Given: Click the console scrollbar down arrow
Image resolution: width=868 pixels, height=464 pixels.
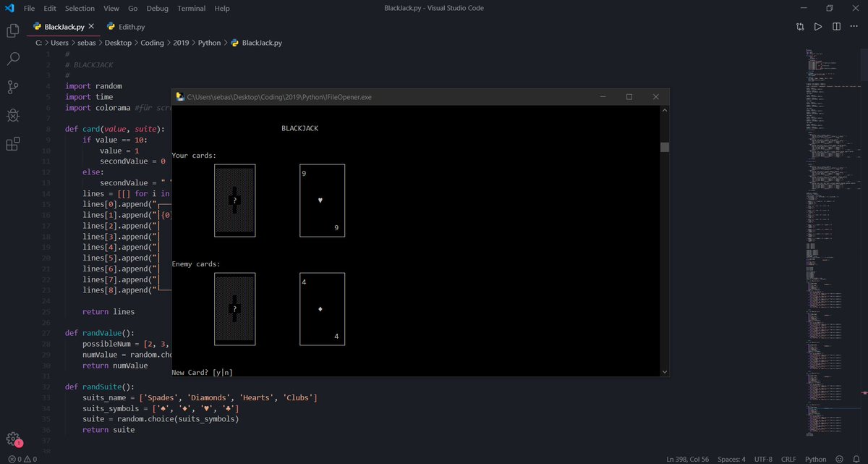Looking at the screenshot, I should coord(665,371).
